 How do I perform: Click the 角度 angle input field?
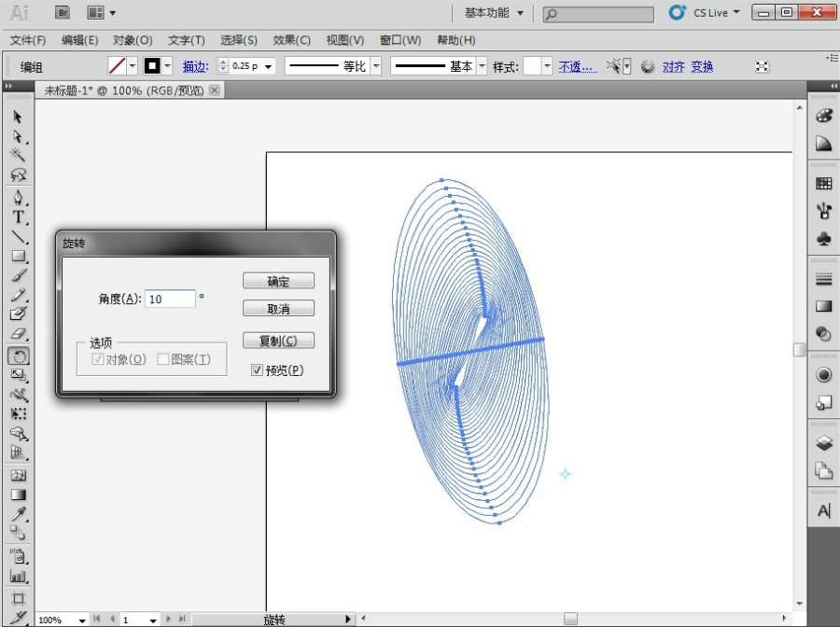pyautogui.click(x=170, y=299)
